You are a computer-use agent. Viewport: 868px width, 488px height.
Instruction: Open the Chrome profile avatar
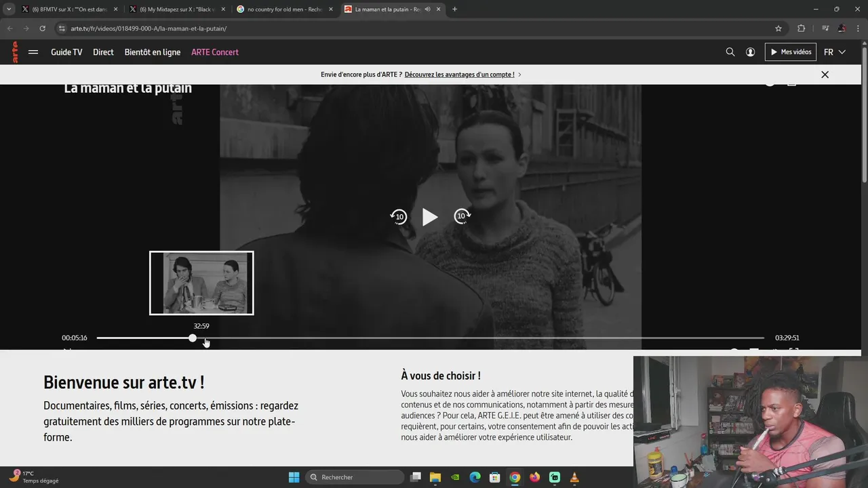tap(842, 28)
